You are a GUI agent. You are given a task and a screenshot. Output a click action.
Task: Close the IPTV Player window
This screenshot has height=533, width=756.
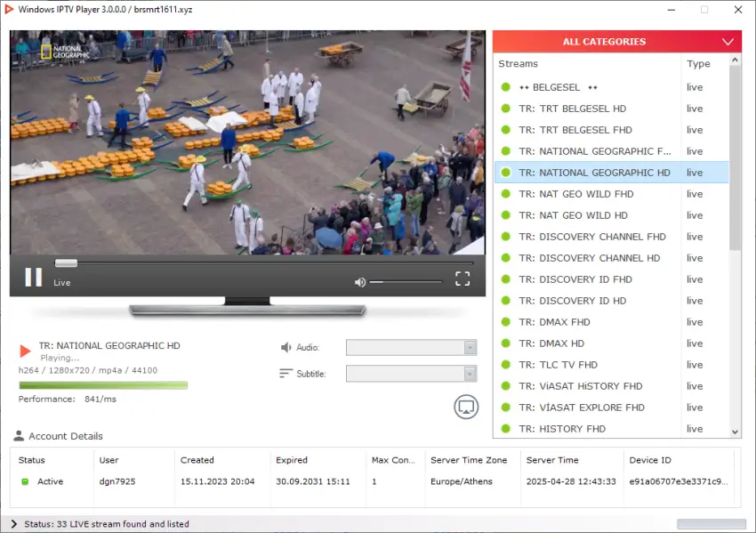pyautogui.click(x=738, y=10)
